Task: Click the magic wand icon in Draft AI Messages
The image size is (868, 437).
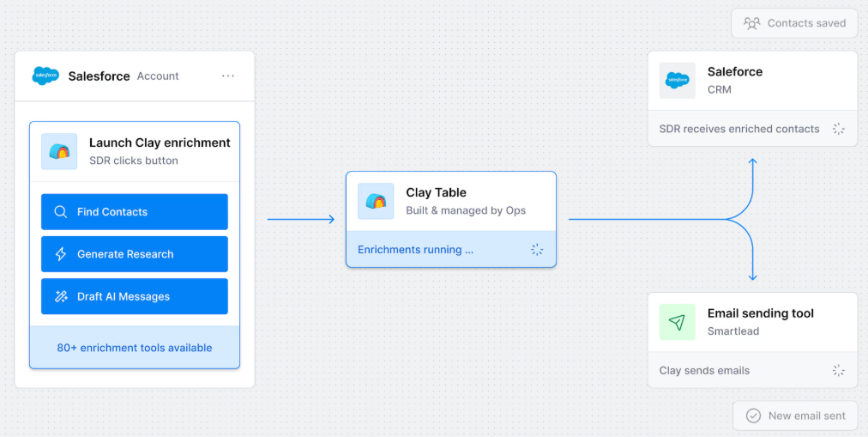Action: pyautogui.click(x=61, y=296)
